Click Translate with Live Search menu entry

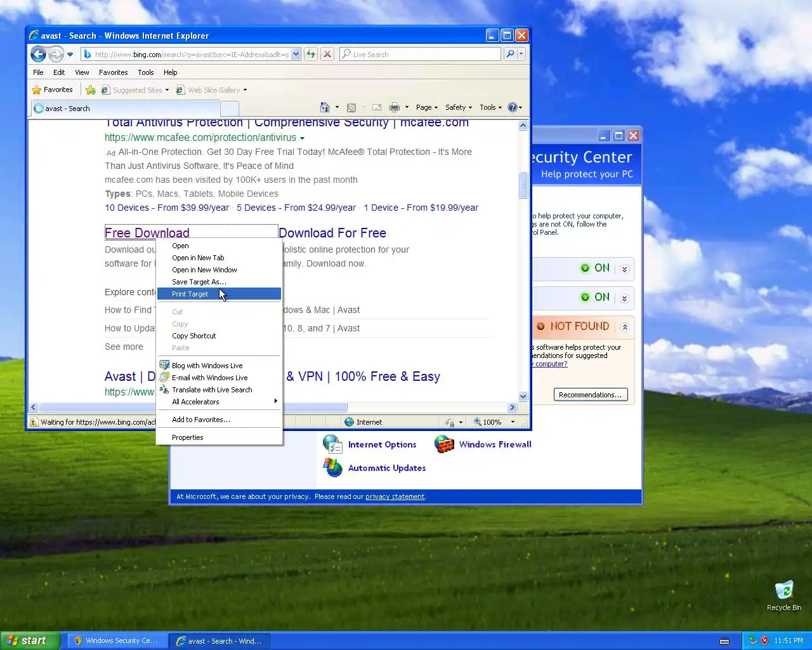click(x=219, y=390)
